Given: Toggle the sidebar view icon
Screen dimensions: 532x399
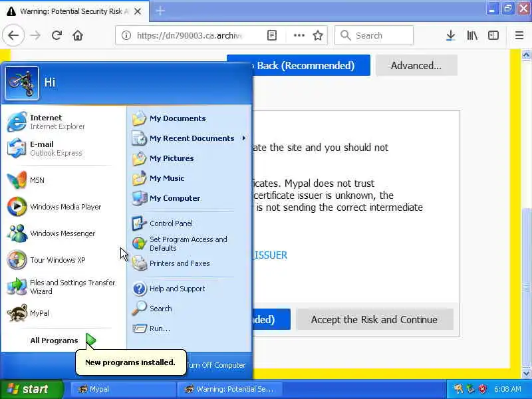Looking at the screenshot, I should (493, 35).
